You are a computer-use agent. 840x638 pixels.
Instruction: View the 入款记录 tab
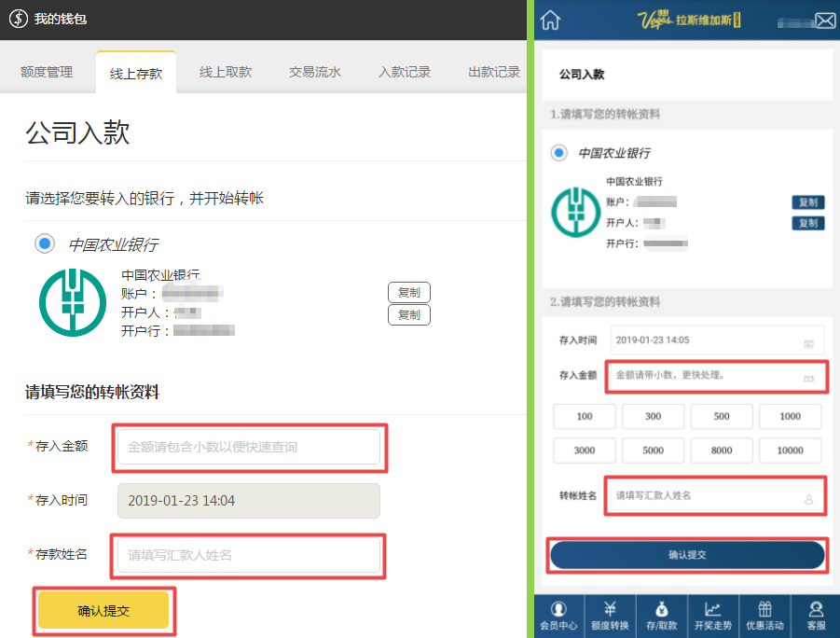(x=405, y=72)
